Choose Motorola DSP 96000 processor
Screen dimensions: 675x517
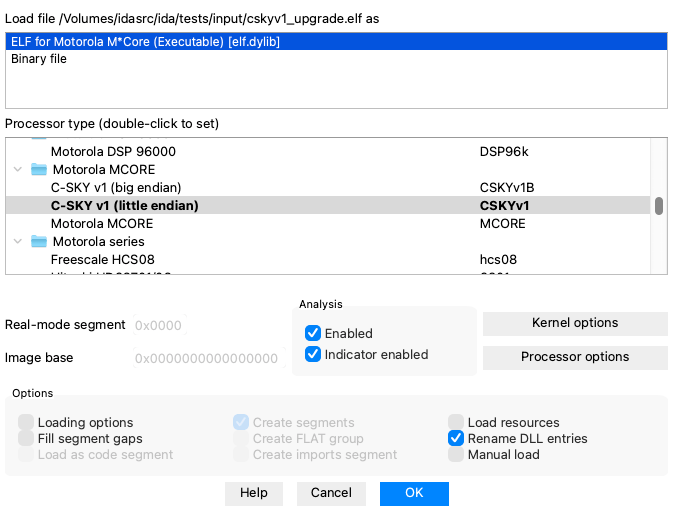tap(328, 152)
